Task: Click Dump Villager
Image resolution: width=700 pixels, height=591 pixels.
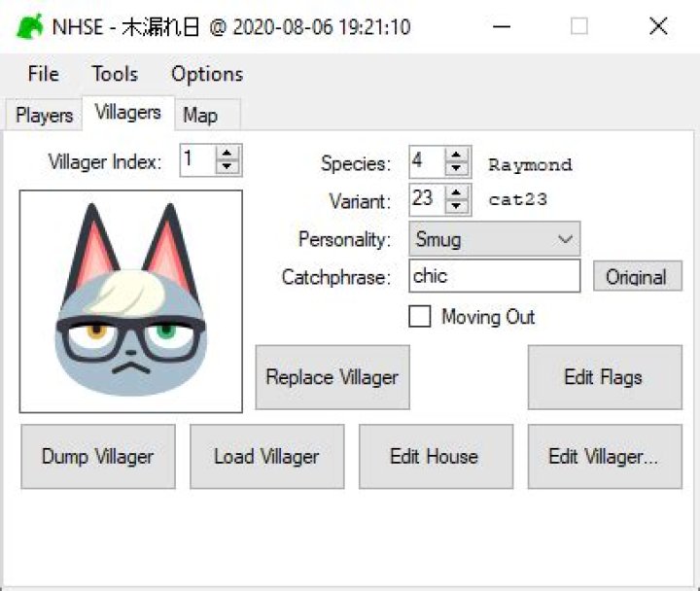Action: pyautogui.click(x=98, y=457)
